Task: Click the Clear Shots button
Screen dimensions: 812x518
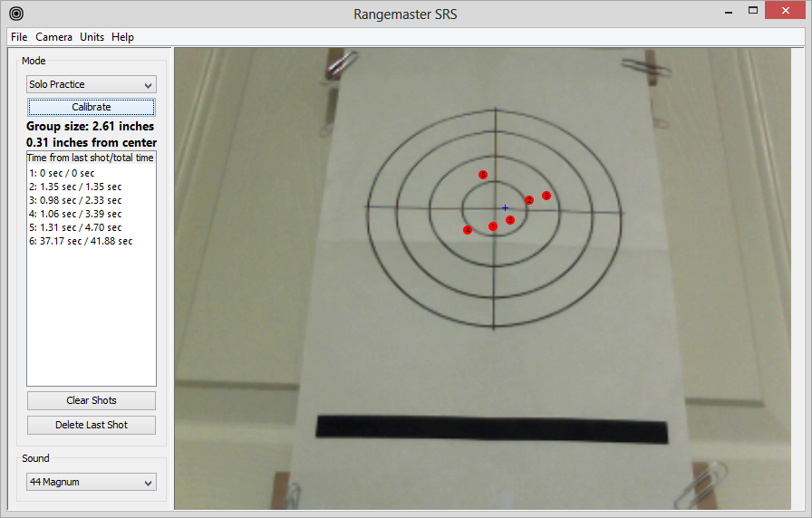Action: point(91,400)
